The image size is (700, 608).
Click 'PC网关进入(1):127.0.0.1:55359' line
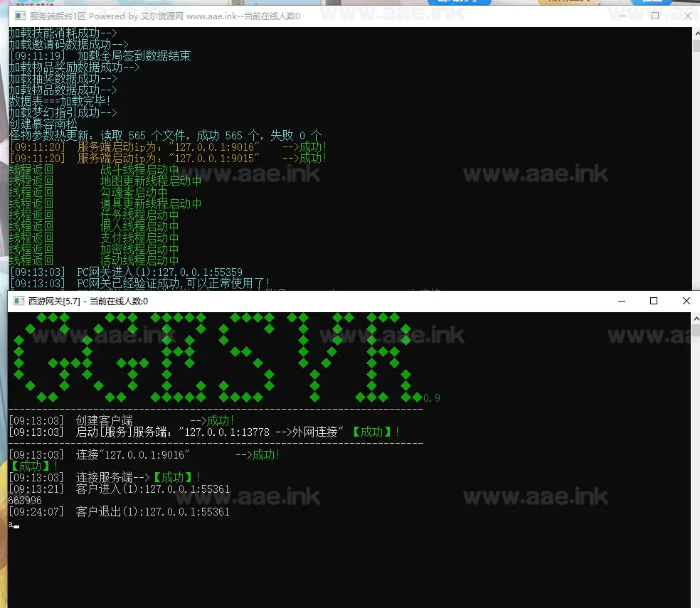(126, 272)
